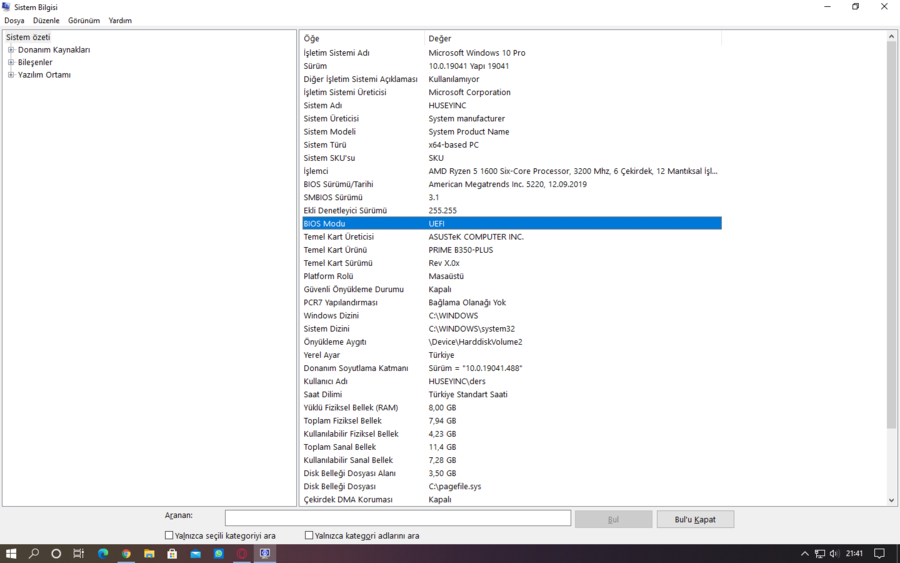Click the C:\pagefile.sys value
Image resolution: width=900 pixels, height=563 pixels.
pos(455,487)
